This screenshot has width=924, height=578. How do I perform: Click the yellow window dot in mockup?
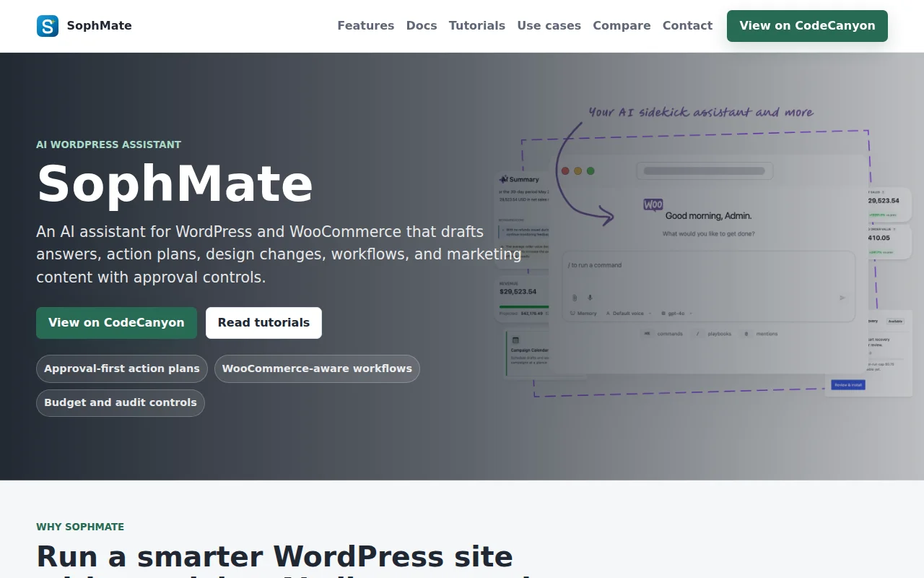pyautogui.click(x=577, y=171)
